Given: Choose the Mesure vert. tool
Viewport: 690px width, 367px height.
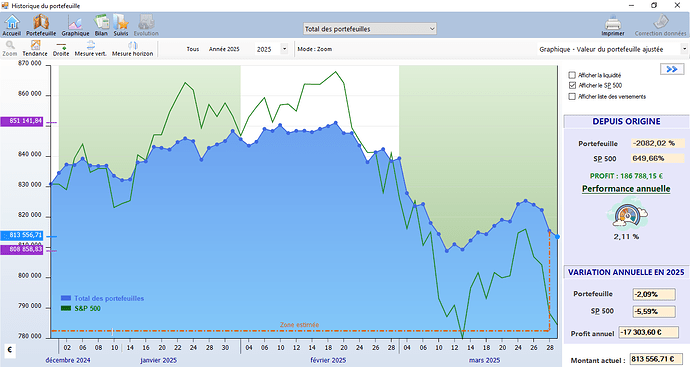Looking at the screenshot, I should [x=90, y=48].
